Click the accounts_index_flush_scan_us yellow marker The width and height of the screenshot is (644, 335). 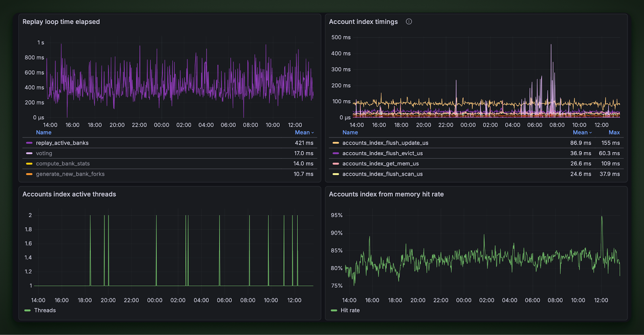(336, 174)
